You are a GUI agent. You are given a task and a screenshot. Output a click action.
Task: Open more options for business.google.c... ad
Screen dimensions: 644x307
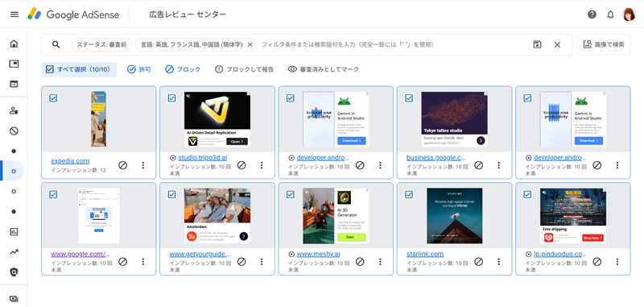[498, 165]
